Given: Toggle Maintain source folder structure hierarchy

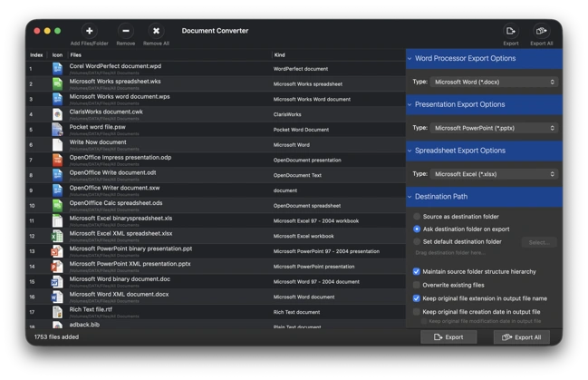Looking at the screenshot, I should 416,271.
